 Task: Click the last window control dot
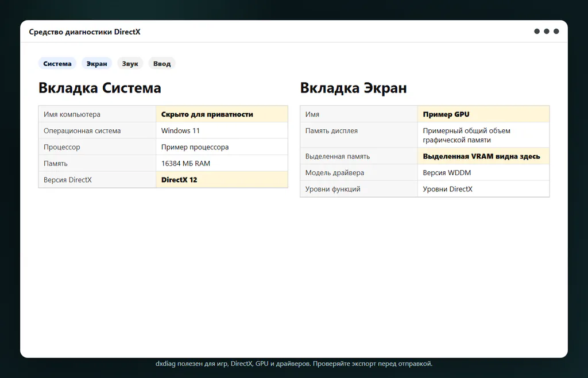tap(556, 31)
